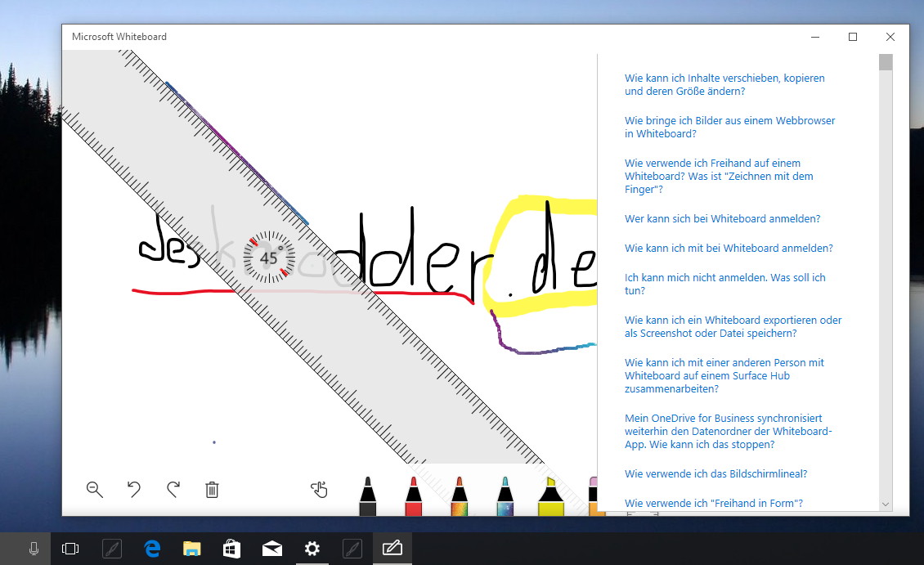Open 'Wie verwende ich "Freihand in Form"?' link
Screen dimensions: 924x565
coord(714,503)
